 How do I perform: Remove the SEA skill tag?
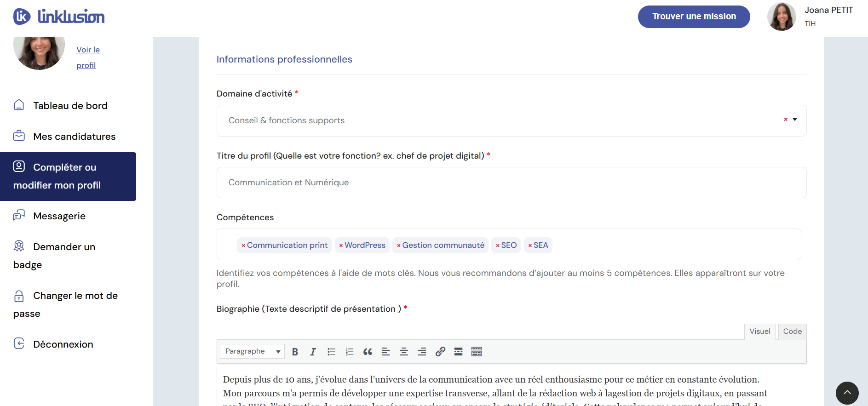tap(530, 246)
